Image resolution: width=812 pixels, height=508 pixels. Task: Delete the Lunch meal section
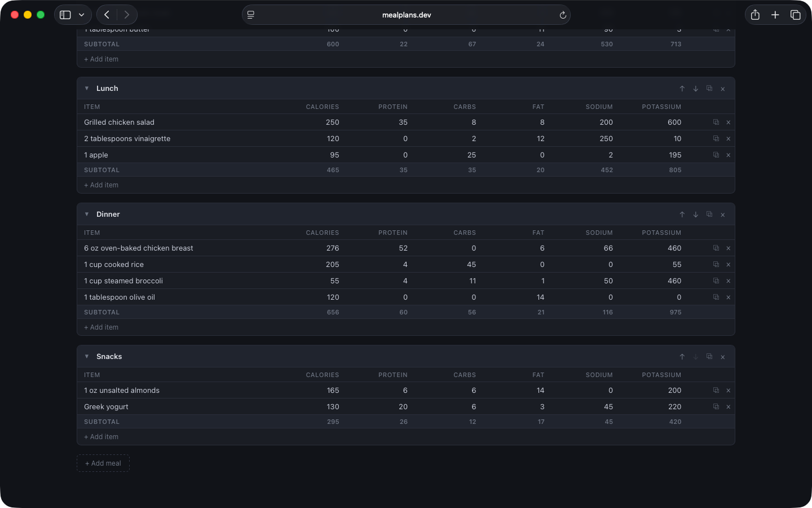pos(722,89)
